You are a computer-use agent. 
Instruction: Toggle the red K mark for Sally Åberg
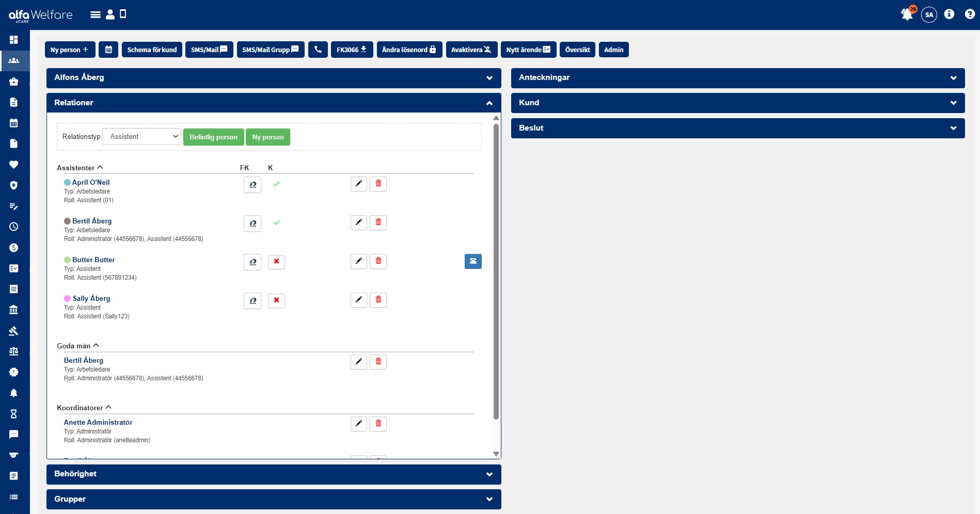[x=276, y=300]
